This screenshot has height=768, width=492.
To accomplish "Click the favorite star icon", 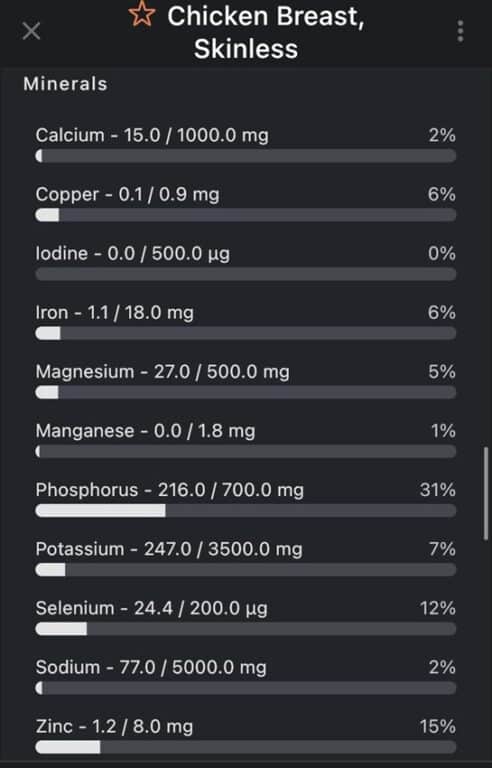I will [x=142, y=15].
